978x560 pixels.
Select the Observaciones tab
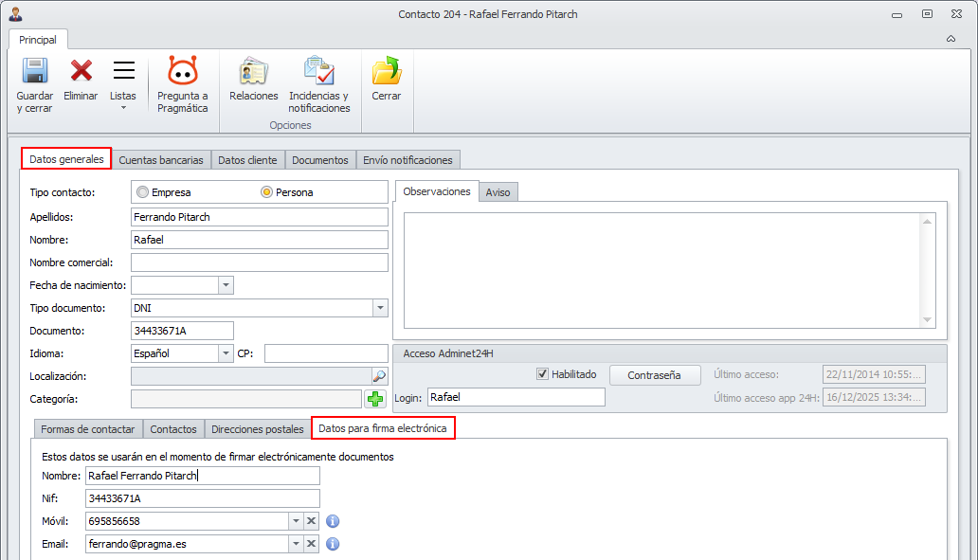(437, 191)
